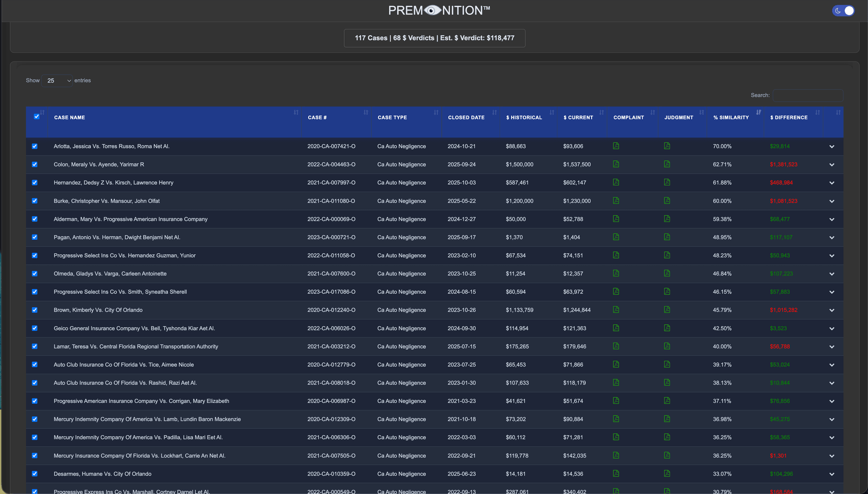This screenshot has width=868, height=494.
Task: Expand details for Burke, Christopher row
Action: (832, 201)
